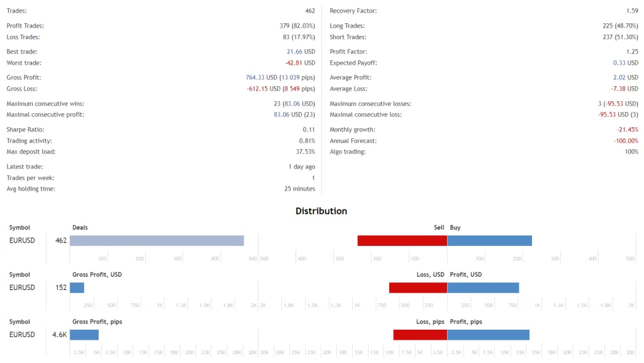
Task: Click the Gross Profit, pips bar
Action: click(x=84, y=335)
